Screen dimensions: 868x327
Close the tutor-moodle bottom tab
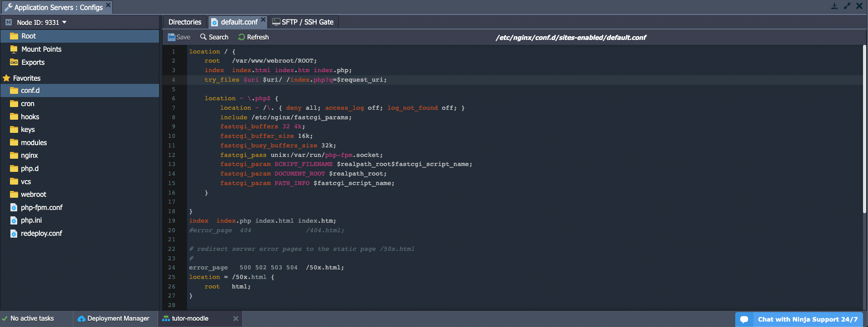tap(236, 319)
